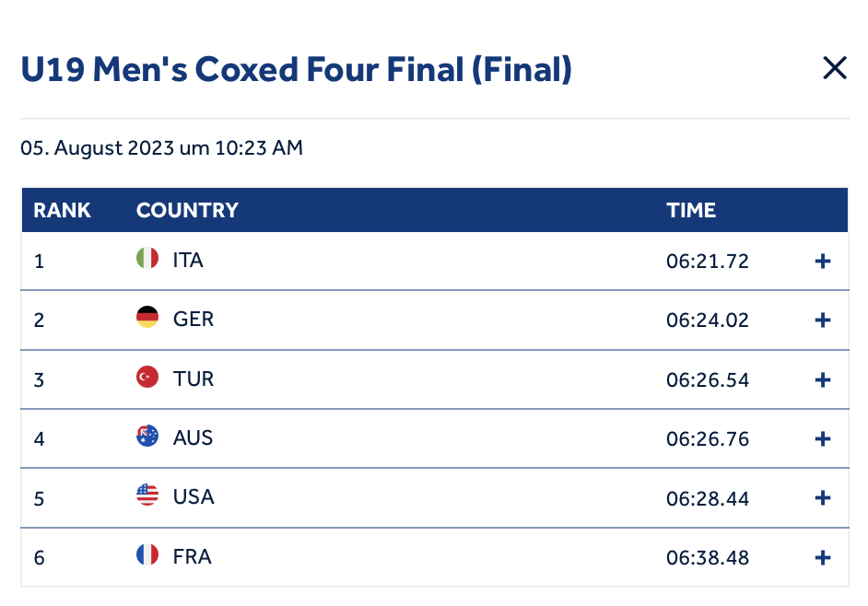Click the ITA time 06:21.72

point(708,262)
